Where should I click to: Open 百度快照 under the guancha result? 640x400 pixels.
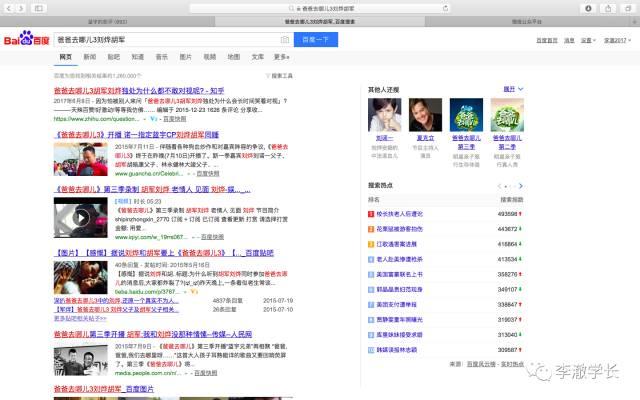208,173
